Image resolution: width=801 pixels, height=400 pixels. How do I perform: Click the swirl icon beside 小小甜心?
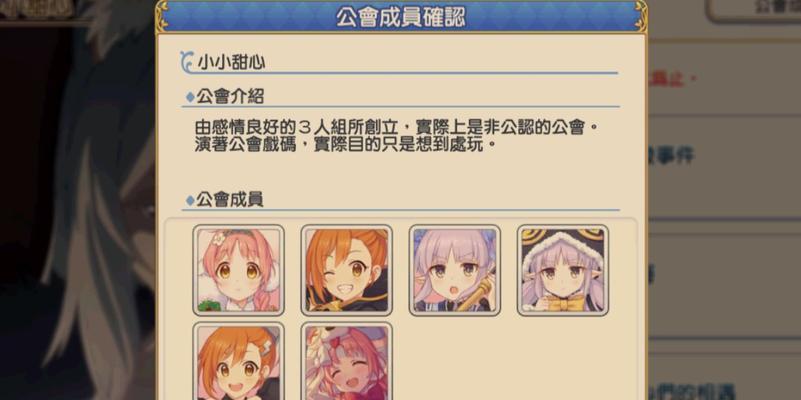pyautogui.click(x=187, y=62)
